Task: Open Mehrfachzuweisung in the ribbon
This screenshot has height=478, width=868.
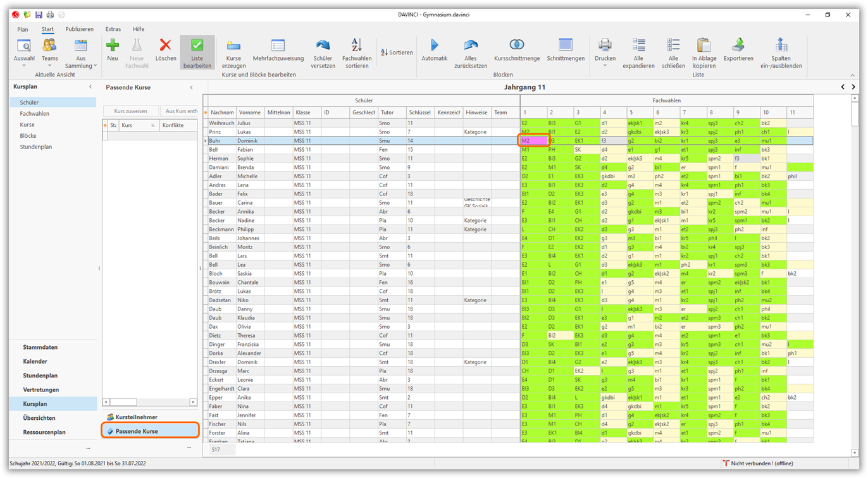Action: coord(278,46)
